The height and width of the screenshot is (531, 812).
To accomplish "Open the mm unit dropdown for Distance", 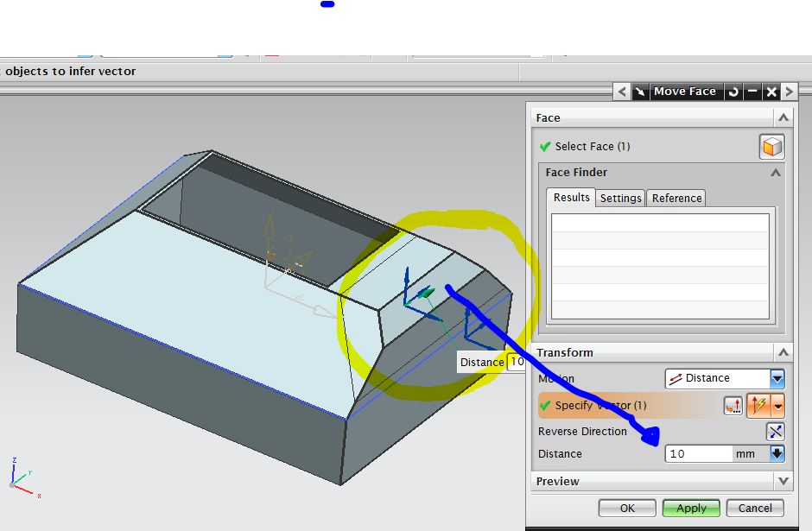I will point(775,452).
